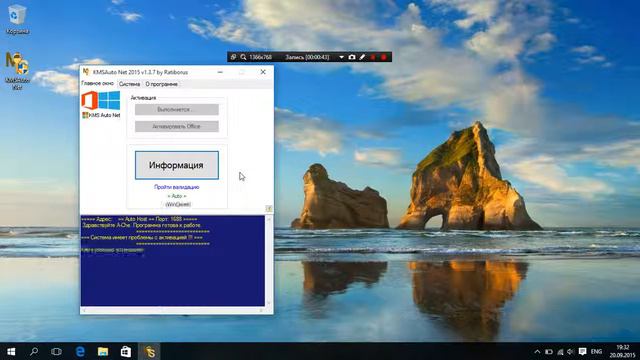The height and width of the screenshot is (360, 640).
Task: Click the WinDivert mode label
Action: tap(178, 204)
